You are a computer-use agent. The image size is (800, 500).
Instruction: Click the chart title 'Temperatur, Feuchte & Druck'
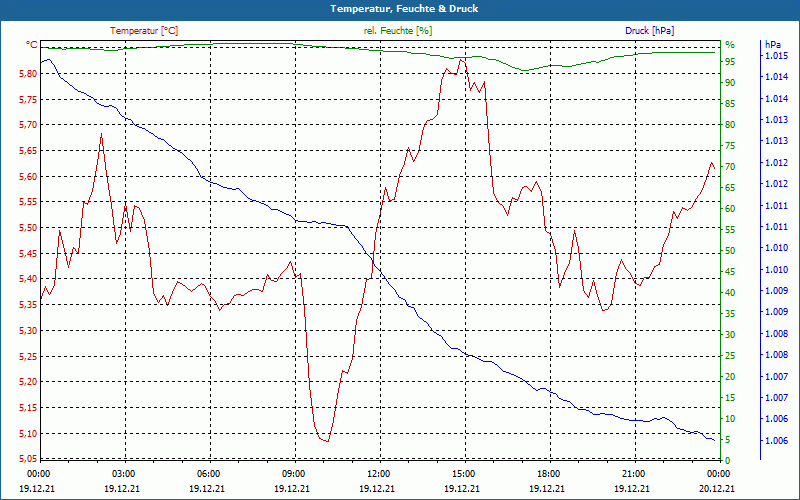coord(404,9)
